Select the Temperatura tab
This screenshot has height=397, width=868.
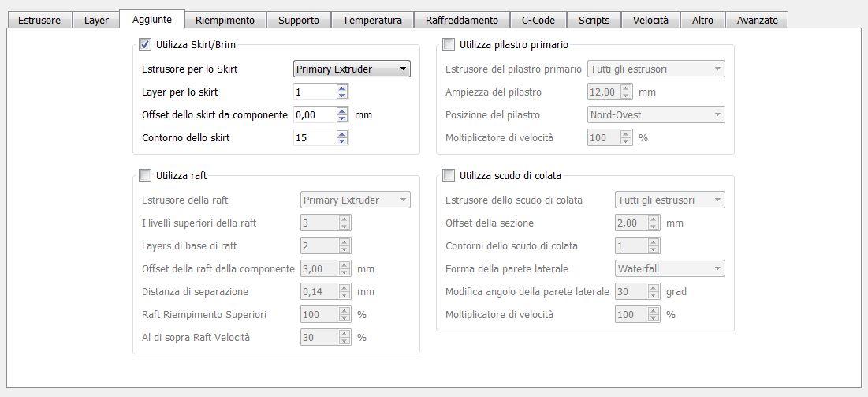(x=372, y=20)
